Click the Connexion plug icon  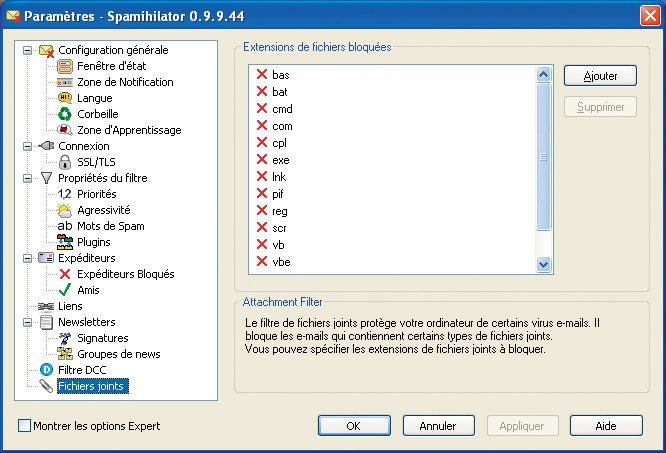click(46, 146)
